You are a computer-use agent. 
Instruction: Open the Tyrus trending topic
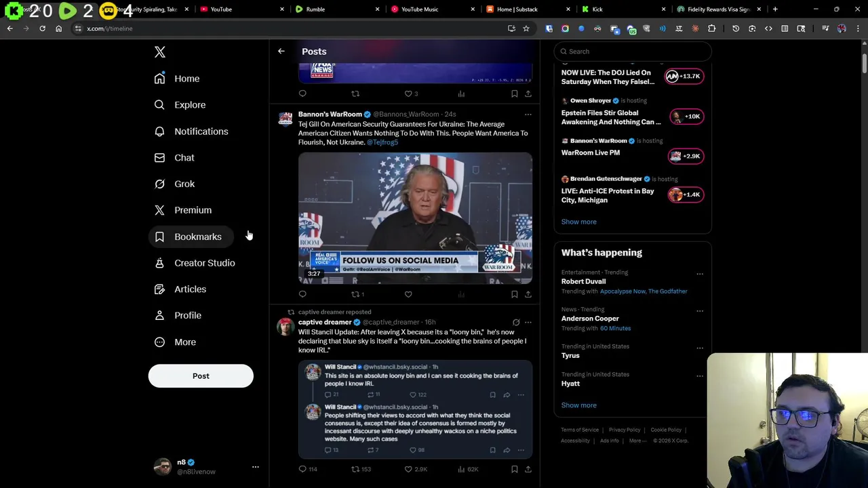(570, 356)
